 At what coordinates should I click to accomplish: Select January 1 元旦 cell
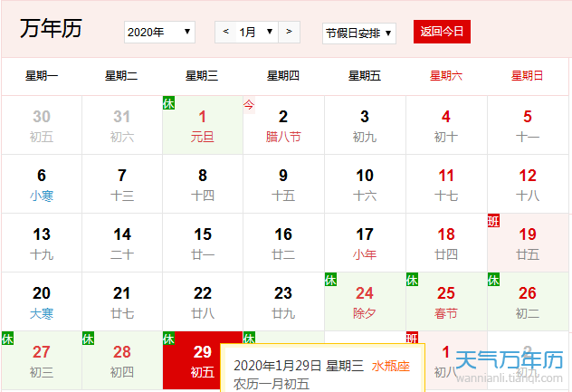coord(203,125)
